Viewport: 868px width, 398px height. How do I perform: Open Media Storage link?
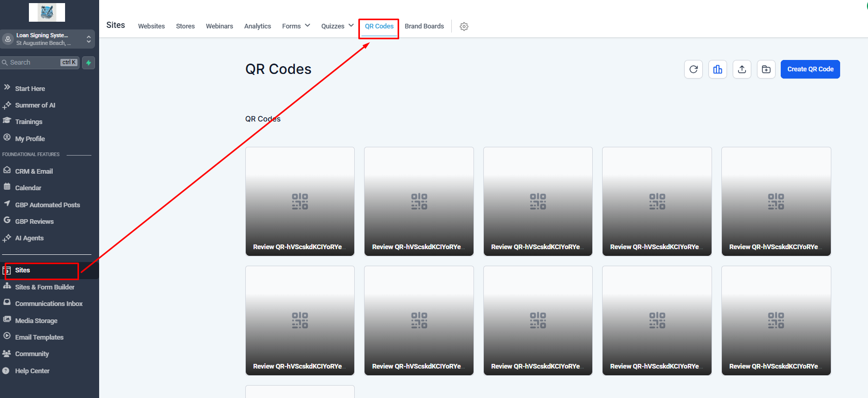36,321
